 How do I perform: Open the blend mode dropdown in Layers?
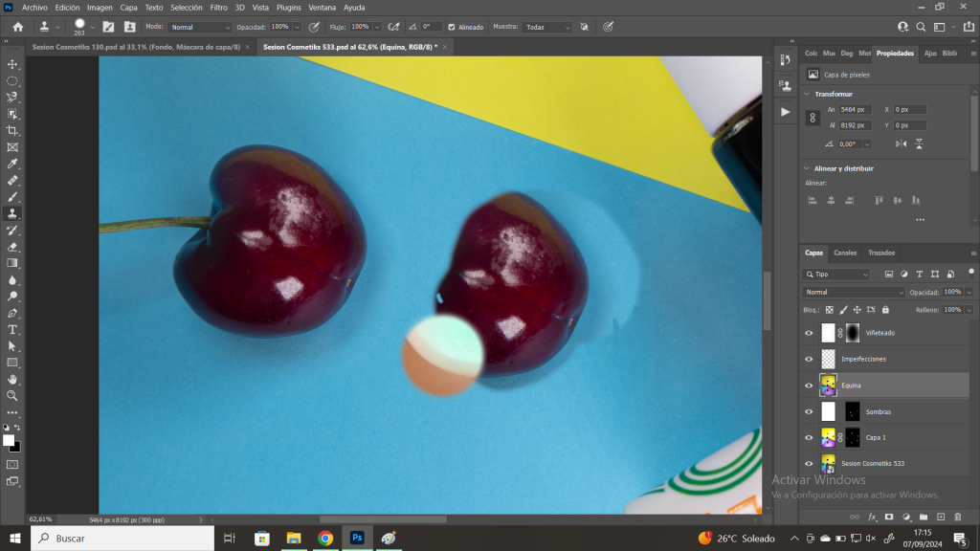[x=852, y=291]
